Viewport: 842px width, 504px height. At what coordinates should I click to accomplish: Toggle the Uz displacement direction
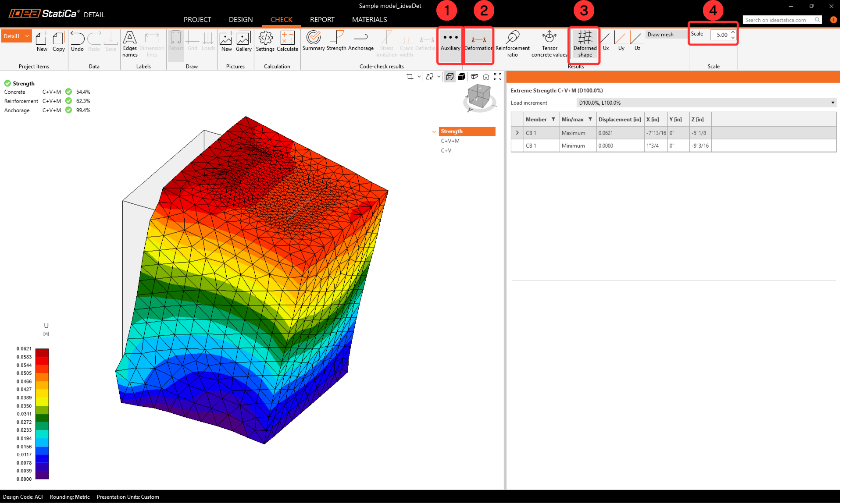[637, 41]
